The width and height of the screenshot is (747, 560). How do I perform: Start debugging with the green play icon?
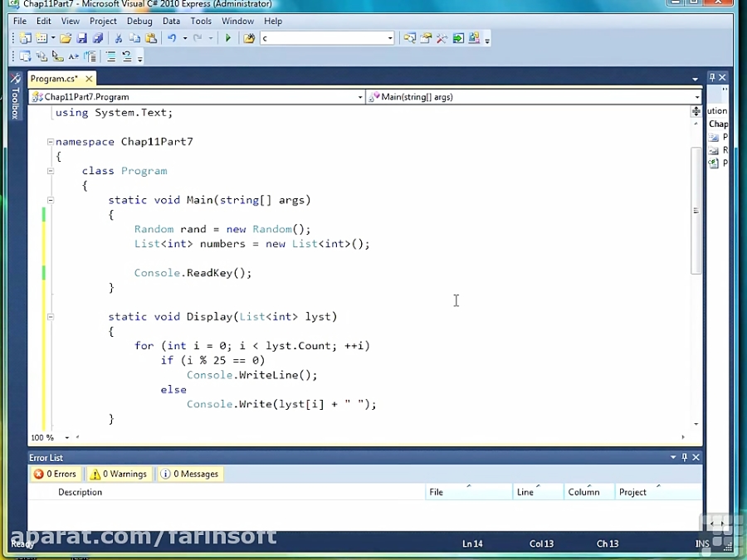pos(228,38)
